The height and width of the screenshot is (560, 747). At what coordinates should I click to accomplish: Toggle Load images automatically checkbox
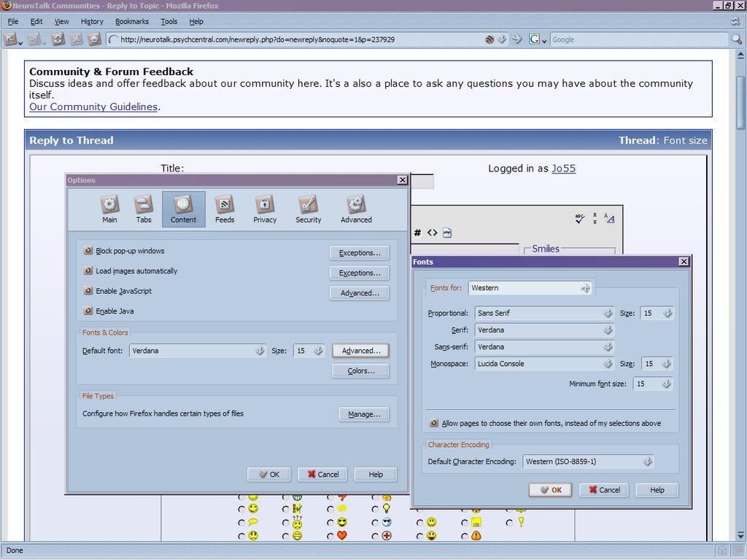(x=88, y=271)
